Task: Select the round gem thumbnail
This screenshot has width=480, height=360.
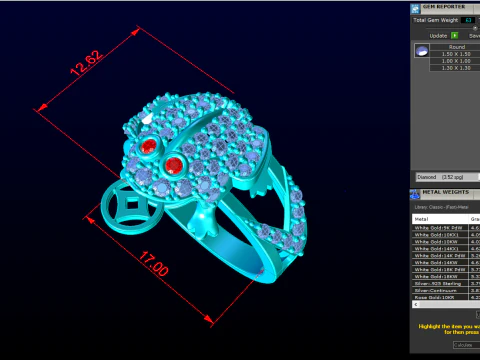Action: pos(422,51)
